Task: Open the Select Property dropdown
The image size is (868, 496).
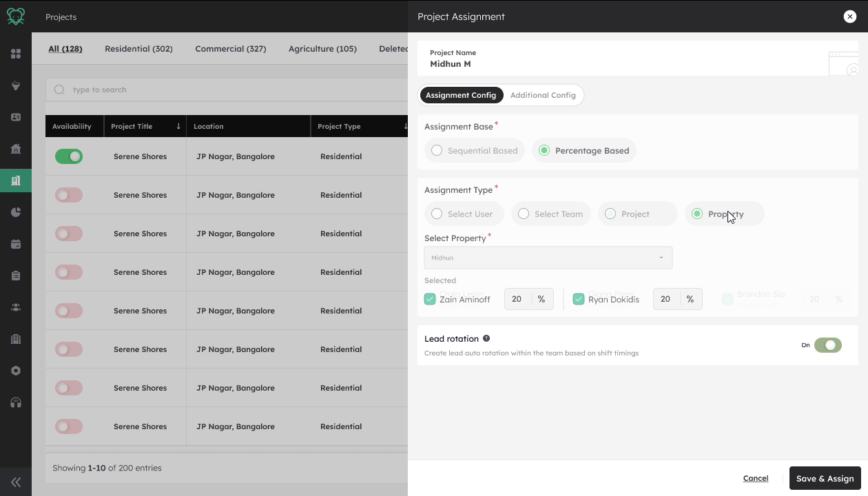Action: point(548,258)
